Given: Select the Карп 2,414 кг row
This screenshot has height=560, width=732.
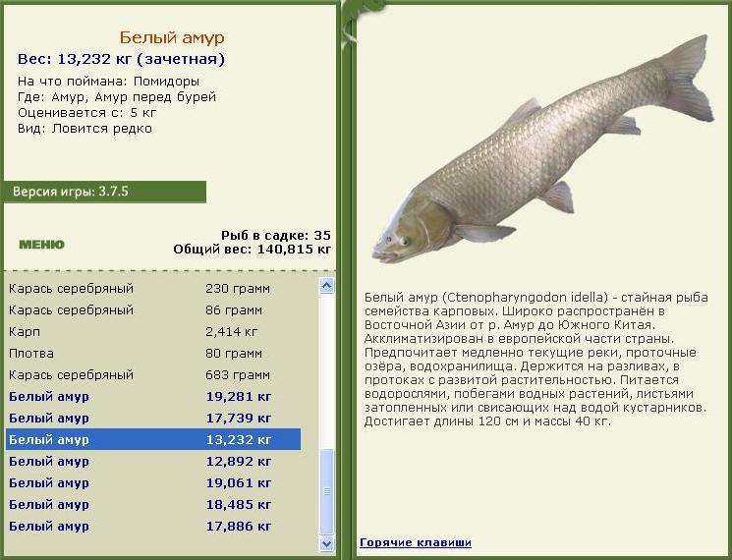Looking at the screenshot, I should pos(153,332).
